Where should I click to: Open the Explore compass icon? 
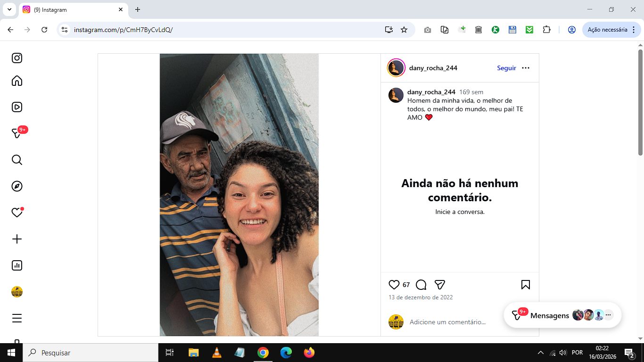(17, 186)
